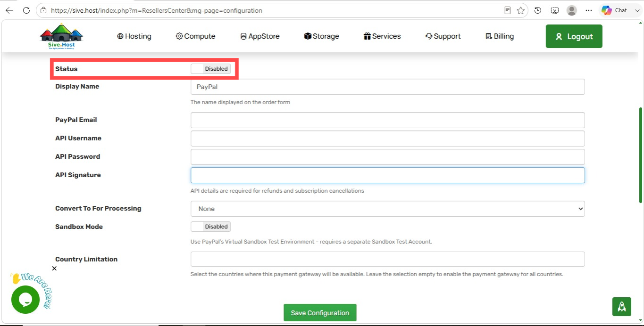
Task: Open the Storage menu
Action: tap(322, 36)
